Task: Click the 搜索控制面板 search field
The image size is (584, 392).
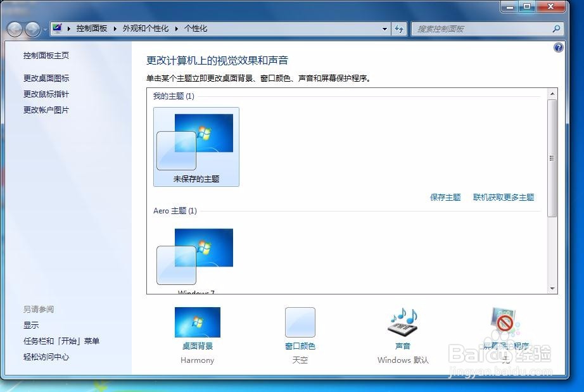Action: [x=487, y=28]
